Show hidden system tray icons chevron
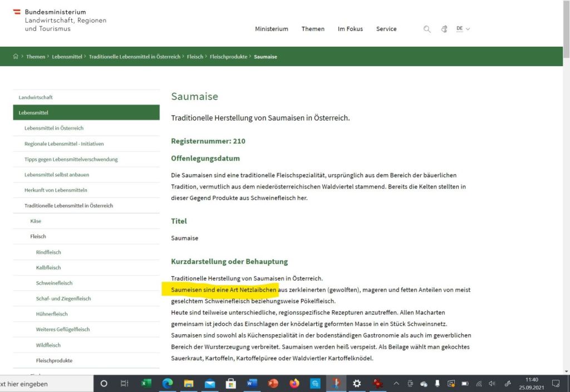Screen dimensions: 570x392 point(396,384)
